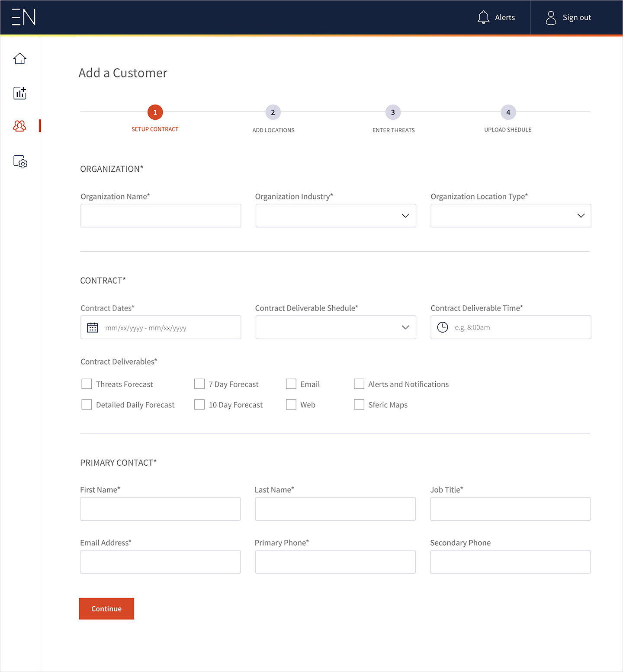Click the Continue button
The width and height of the screenshot is (623, 672).
[x=106, y=608]
